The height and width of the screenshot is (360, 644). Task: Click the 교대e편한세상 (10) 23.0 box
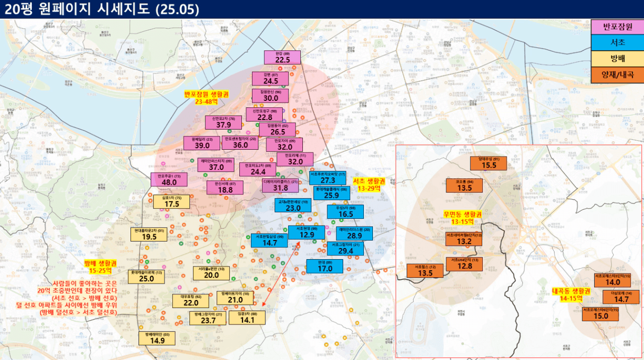[293, 205]
